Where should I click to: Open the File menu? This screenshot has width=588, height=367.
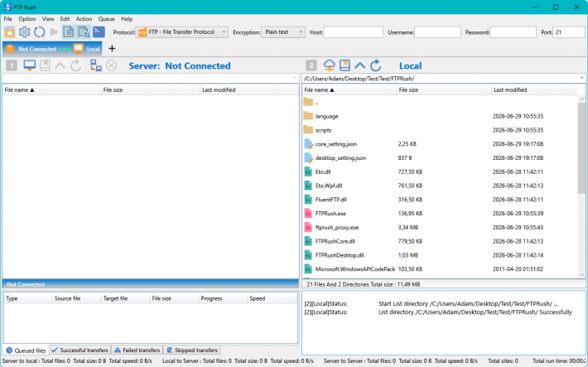[8, 19]
